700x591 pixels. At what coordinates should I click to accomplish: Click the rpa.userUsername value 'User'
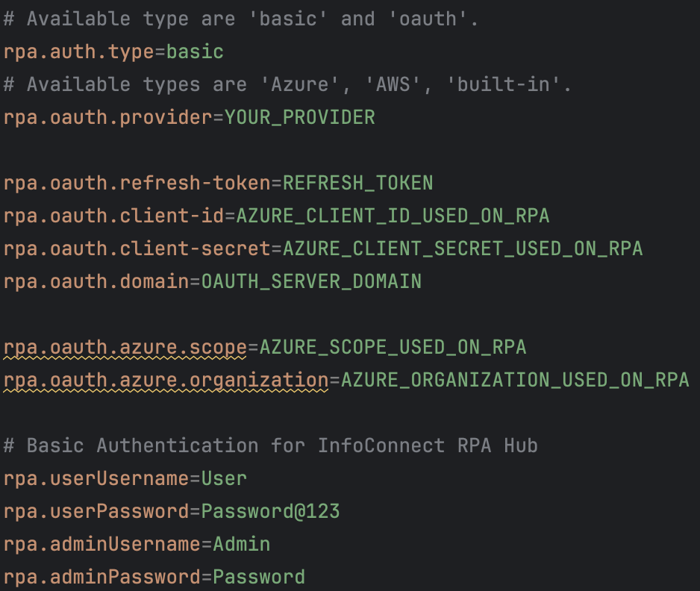(224, 479)
